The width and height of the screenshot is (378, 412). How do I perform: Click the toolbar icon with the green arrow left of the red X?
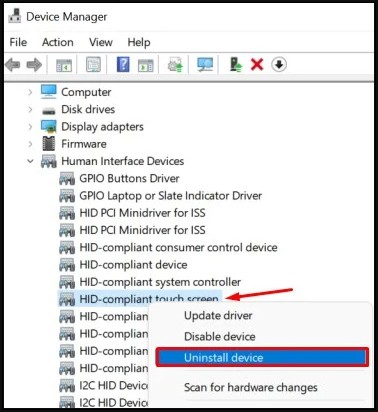[236, 64]
